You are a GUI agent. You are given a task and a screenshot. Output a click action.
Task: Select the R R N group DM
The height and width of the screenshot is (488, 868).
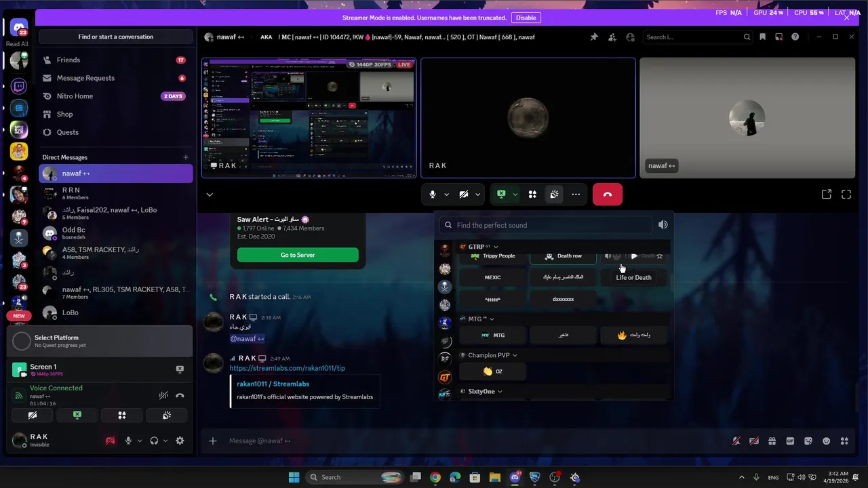[115, 193]
